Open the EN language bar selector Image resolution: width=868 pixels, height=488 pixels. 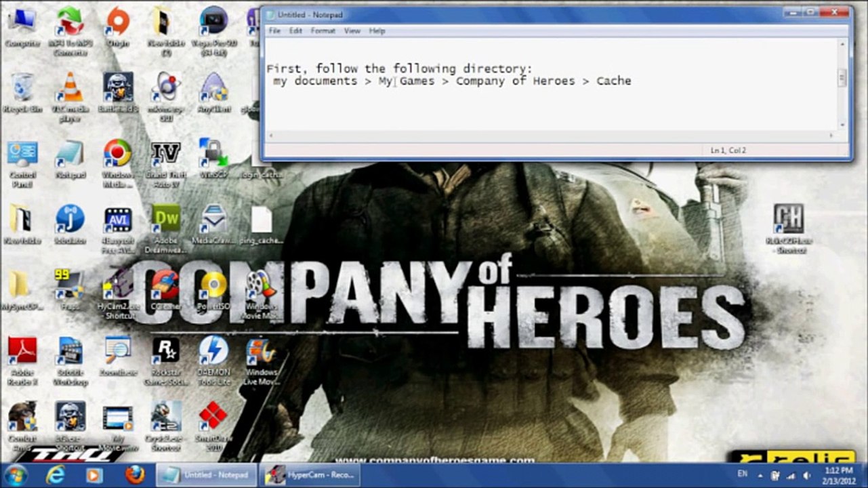(x=743, y=474)
